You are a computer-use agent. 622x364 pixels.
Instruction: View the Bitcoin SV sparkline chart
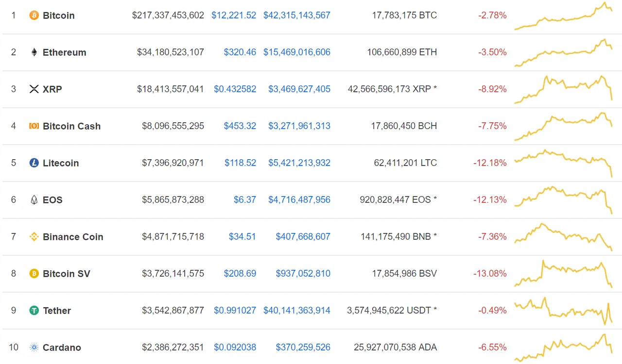pyautogui.click(x=564, y=274)
